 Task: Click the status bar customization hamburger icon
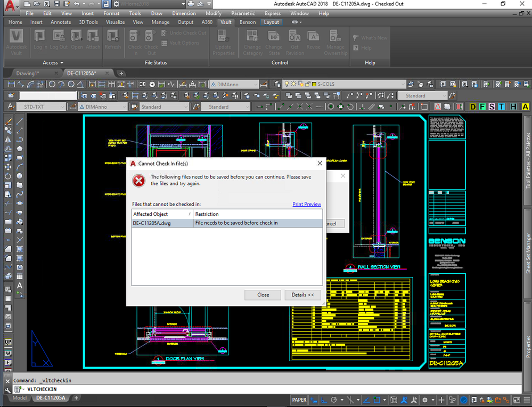(526, 400)
